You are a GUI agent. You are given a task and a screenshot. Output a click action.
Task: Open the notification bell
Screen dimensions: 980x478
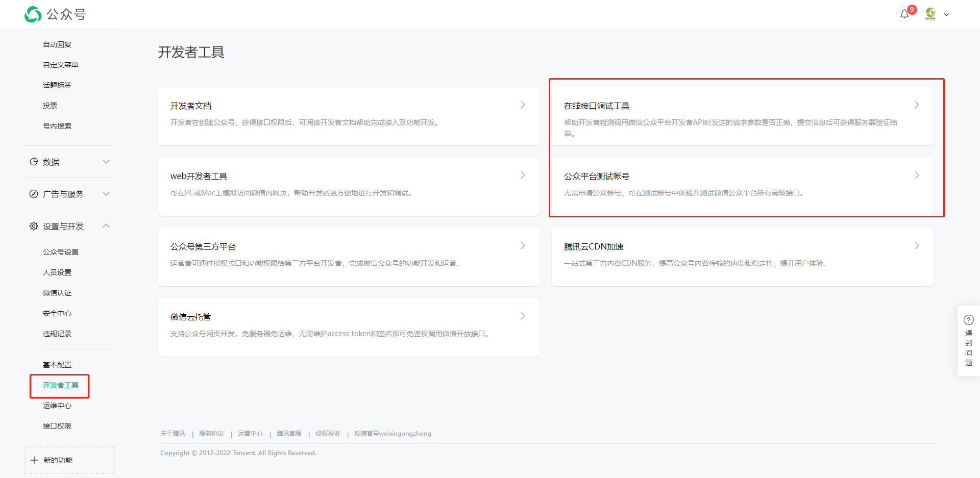click(904, 14)
